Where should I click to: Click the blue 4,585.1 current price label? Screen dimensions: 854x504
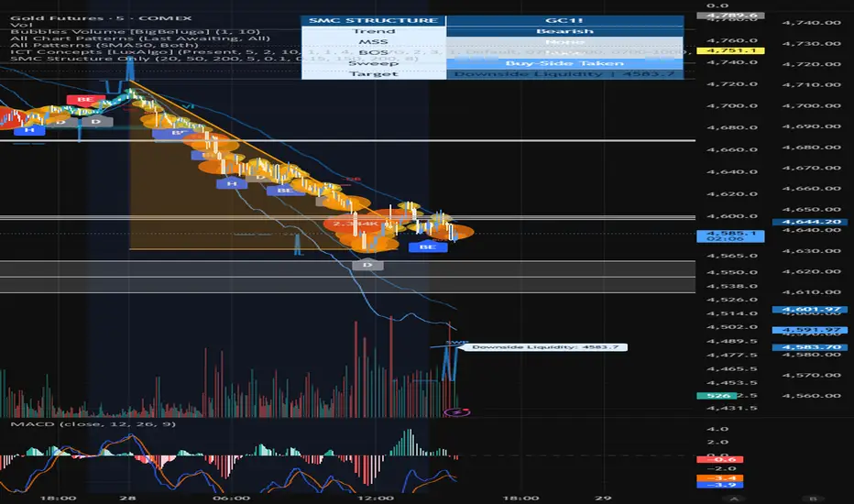point(730,236)
